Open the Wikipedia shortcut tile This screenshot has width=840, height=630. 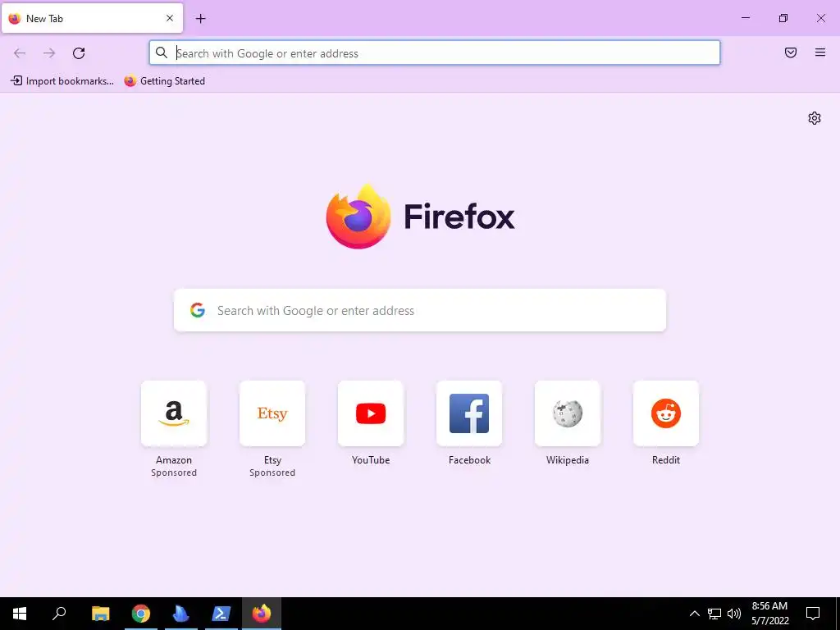(568, 413)
